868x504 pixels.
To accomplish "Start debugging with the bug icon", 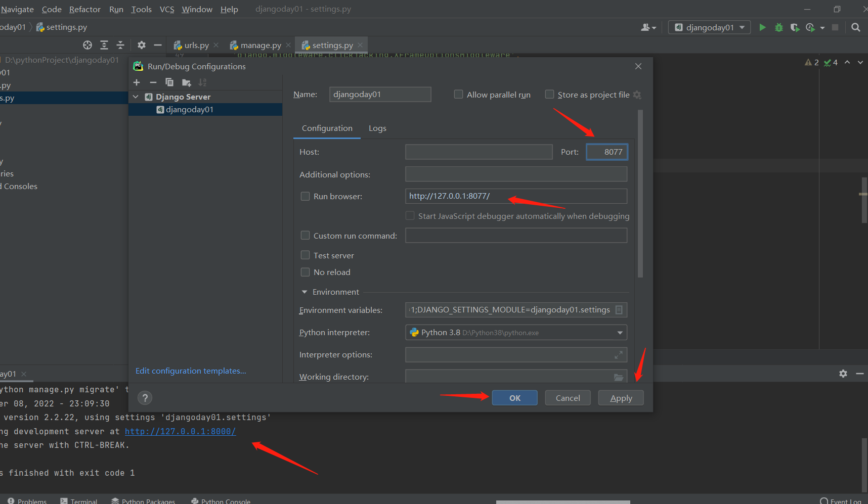I will [779, 27].
